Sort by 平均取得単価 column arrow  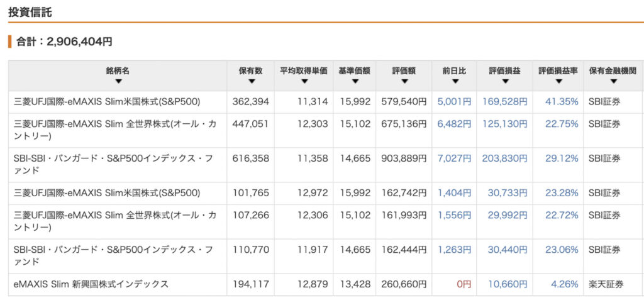pyautogui.click(x=304, y=82)
